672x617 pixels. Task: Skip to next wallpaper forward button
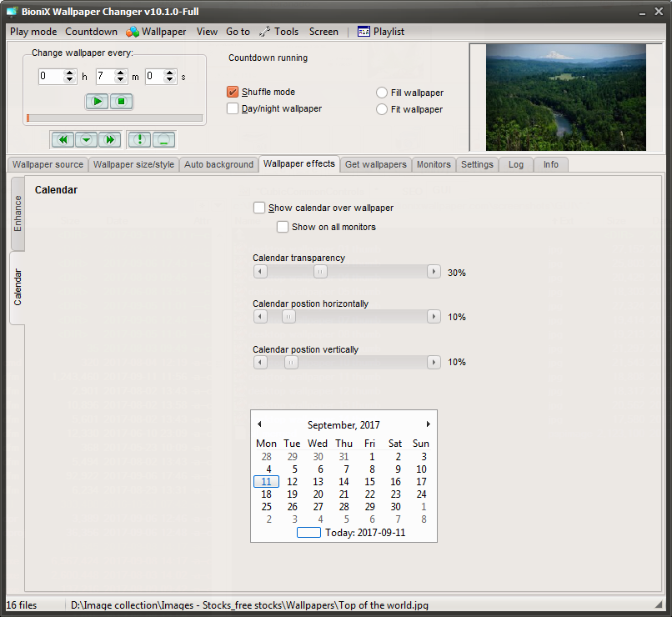(110, 140)
